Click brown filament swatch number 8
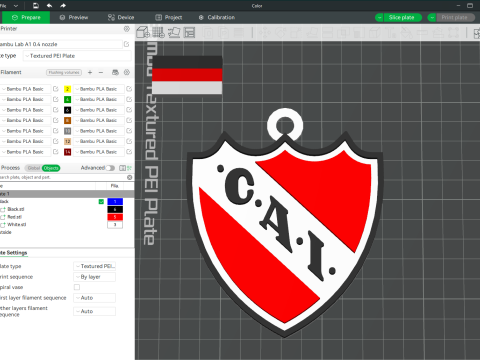 click(x=67, y=120)
